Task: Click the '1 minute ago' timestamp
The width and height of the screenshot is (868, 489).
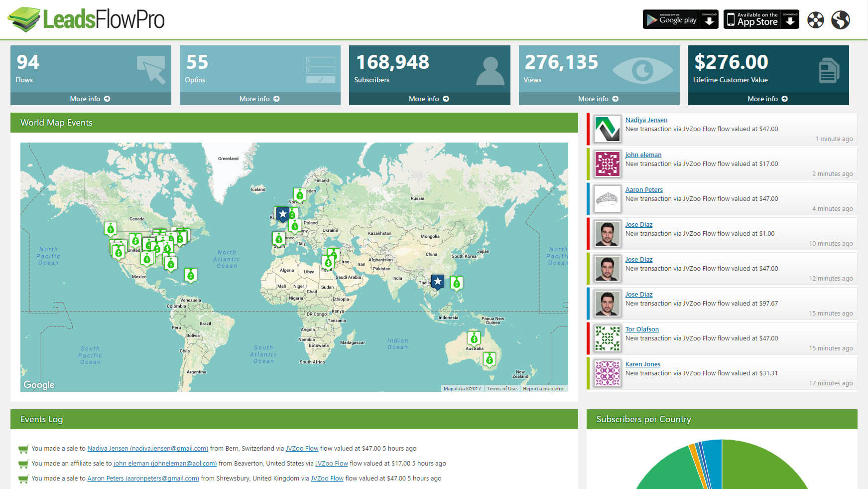Action: click(x=834, y=139)
